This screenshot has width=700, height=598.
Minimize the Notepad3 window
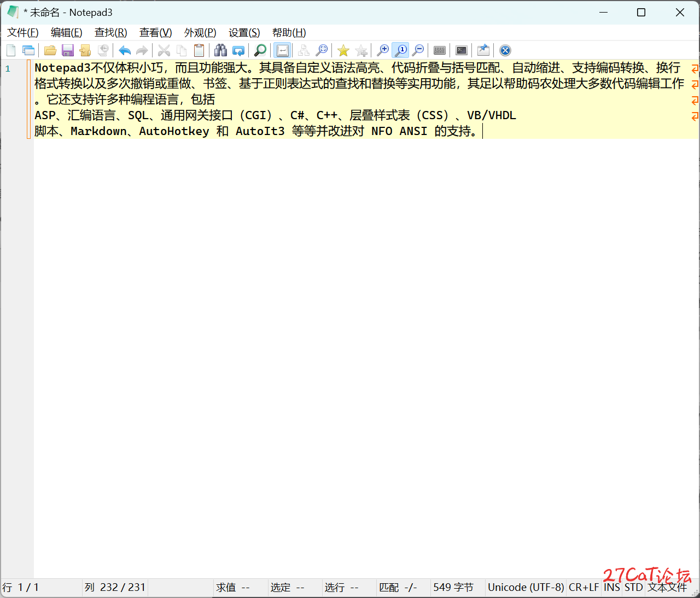[x=603, y=12]
